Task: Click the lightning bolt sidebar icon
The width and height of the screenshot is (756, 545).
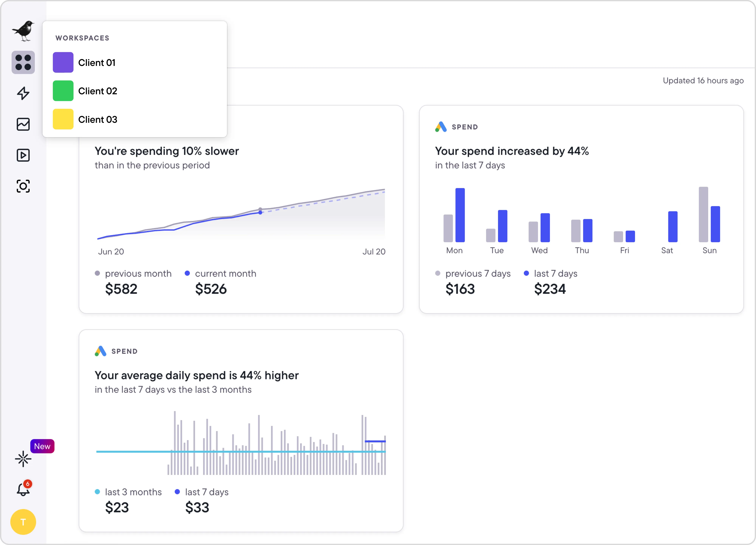Action: (23, 93)
